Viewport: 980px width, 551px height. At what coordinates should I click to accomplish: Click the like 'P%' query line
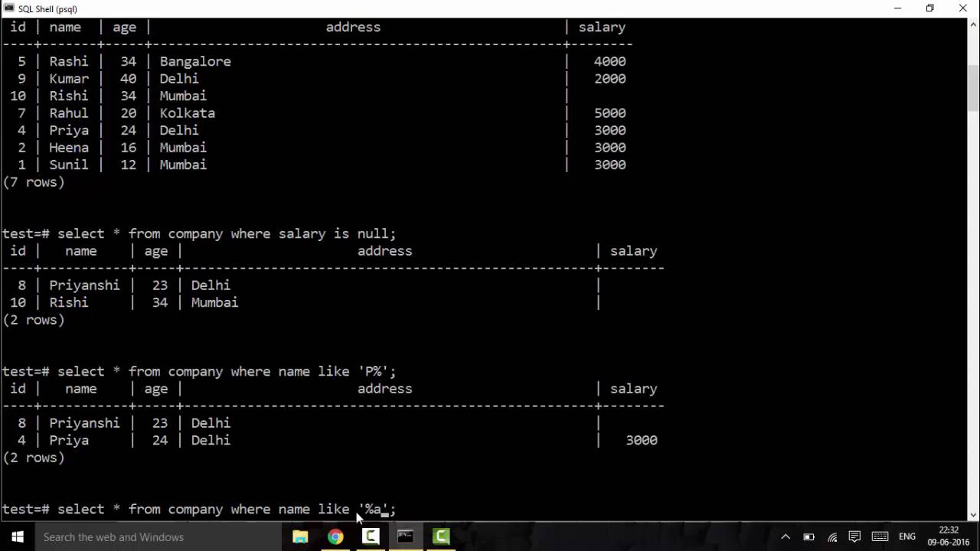click(x=199, y=371)
